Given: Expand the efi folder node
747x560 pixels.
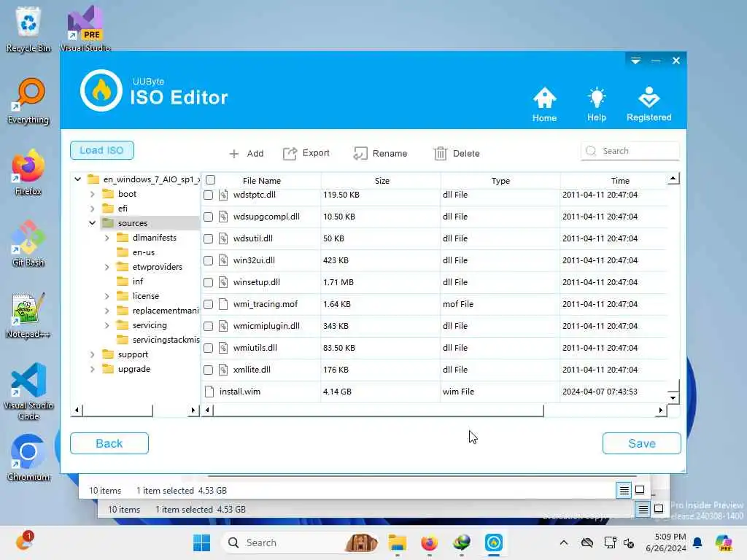Looking at the screenshot, I should [93, 209].
